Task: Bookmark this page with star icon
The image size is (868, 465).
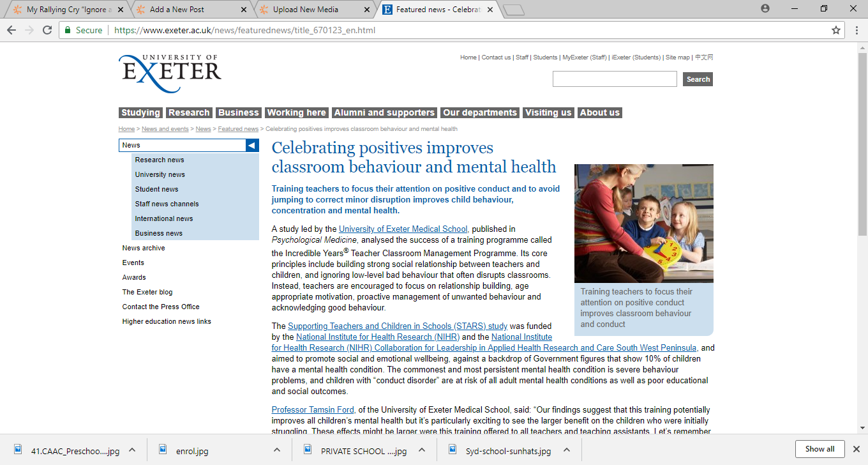Action: [x=836, y=30]
